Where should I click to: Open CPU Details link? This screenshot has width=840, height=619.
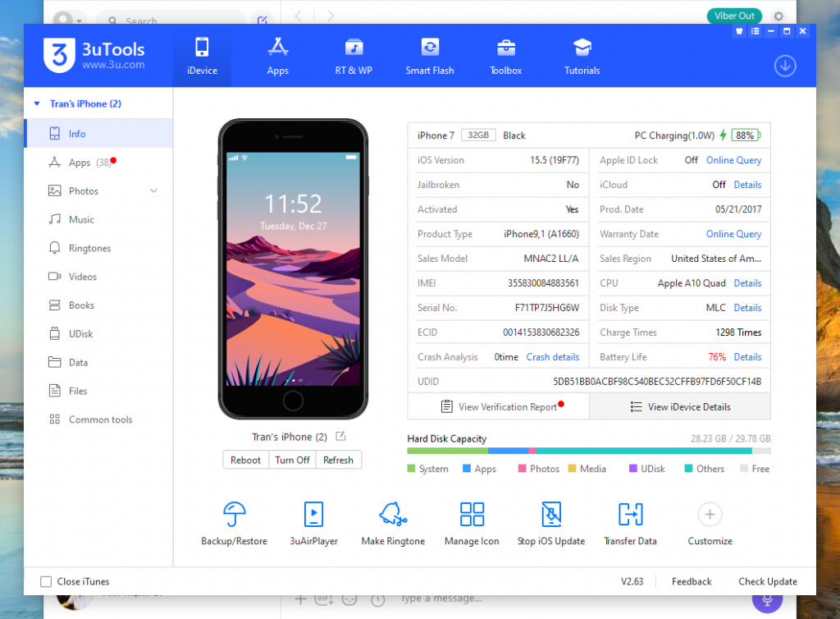pyautogui.click(x=747, y=283)
